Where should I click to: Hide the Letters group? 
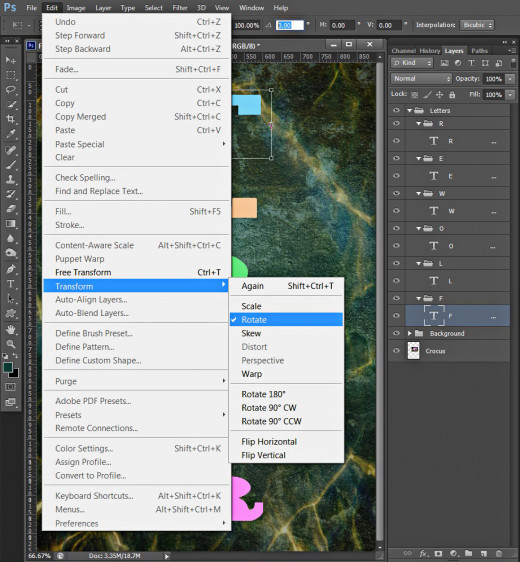pos(396,110)
